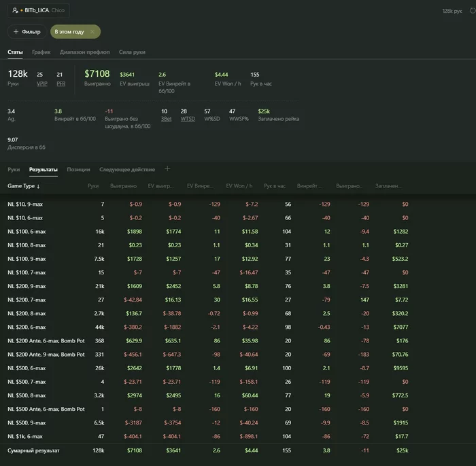Switch to the Позиции tab
The height and width of the screenshot is (466, 476).
coord(78,169)
